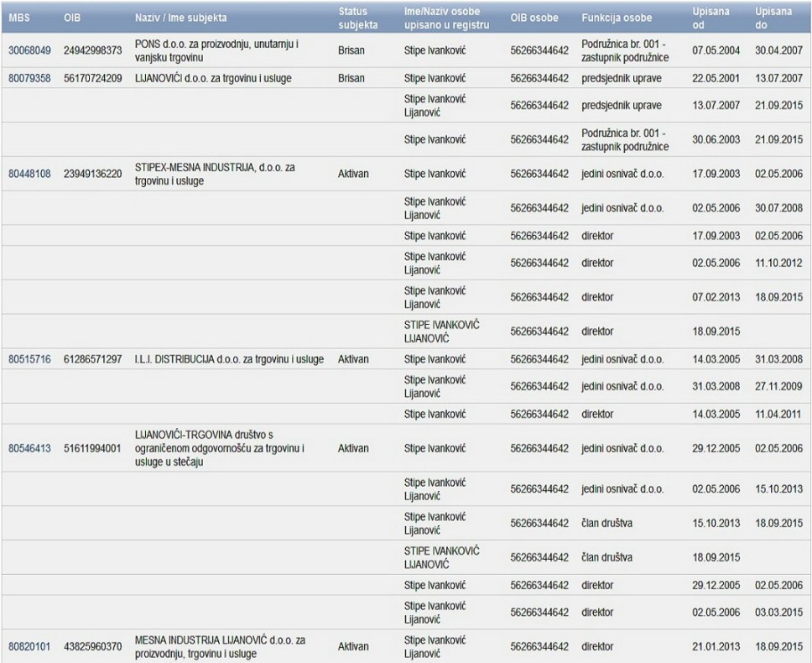Screen dimensions: 812x663
Task: Click the end date 11.04.2011
Action: [778, 415]
